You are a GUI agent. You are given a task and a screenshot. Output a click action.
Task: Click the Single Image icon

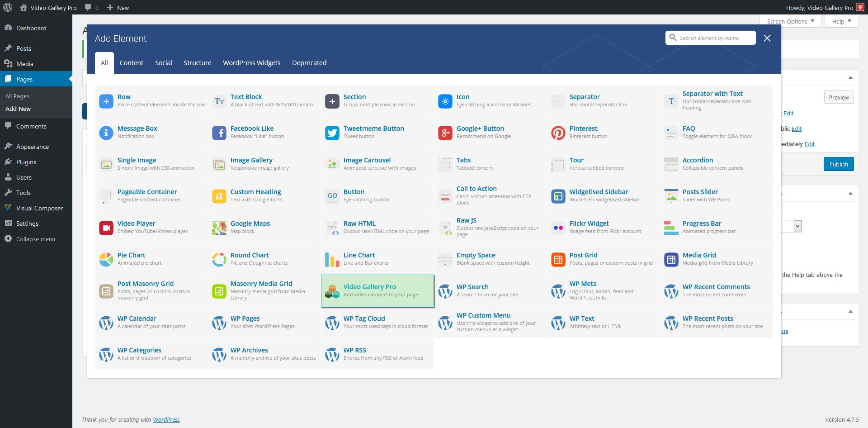coord(106,165)
